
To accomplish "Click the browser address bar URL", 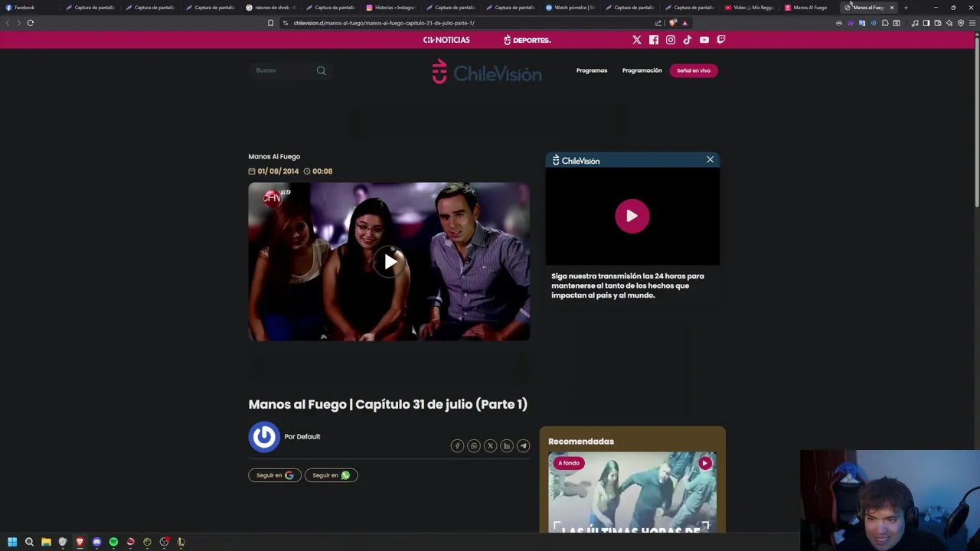I will pyautogui.click(x=384, y=23).
